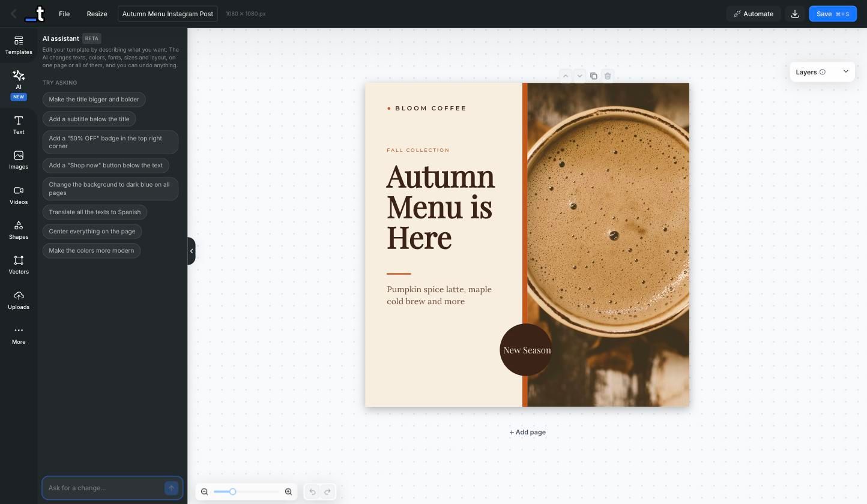Add a new page below the canvas
The image size is (867, 504).
coord(528,432)
